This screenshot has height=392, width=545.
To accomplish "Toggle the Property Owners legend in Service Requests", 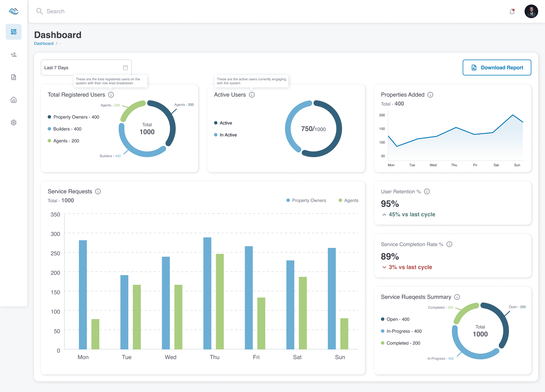I will tap(306, 200).
